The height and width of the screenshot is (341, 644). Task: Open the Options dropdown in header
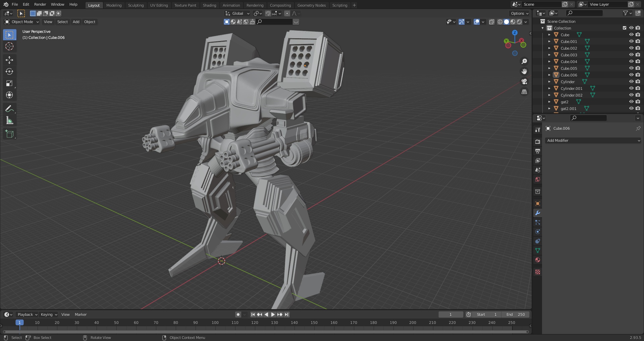click(x=519, y=13)
